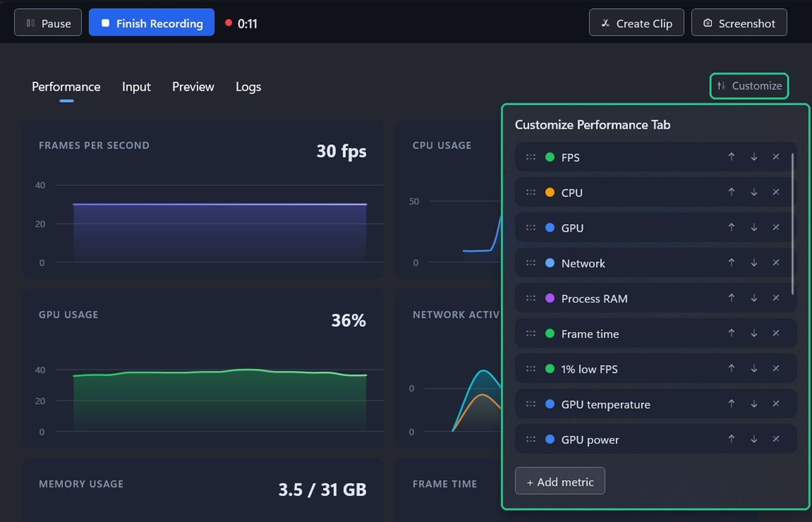
Task: Remove the Network metric
Action: tap(776, 263)
